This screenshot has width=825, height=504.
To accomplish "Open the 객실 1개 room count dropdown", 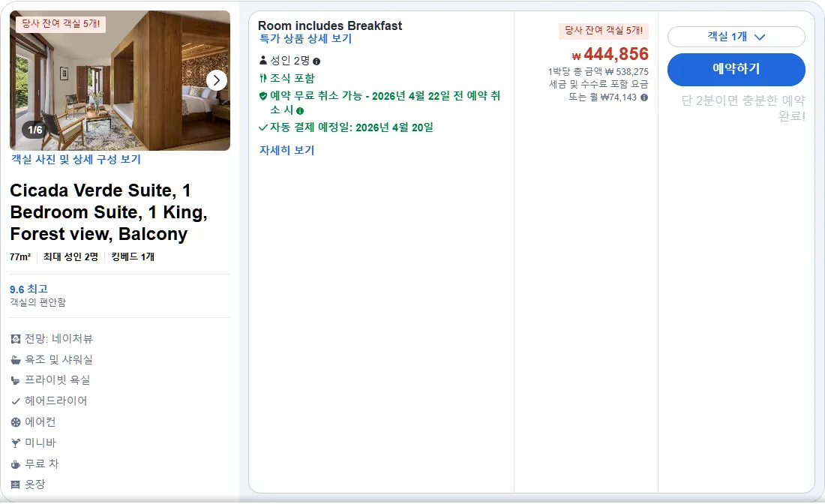I will click(736, 37).
